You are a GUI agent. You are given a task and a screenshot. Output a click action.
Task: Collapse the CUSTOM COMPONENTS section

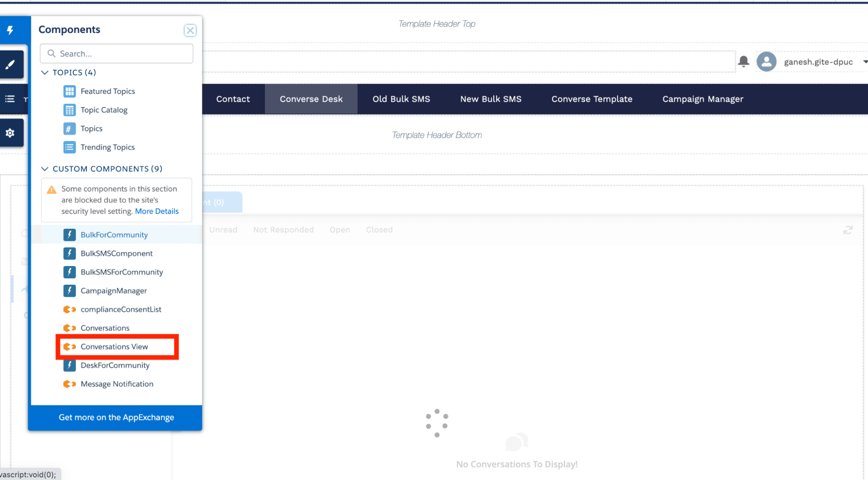click(45, 169)
